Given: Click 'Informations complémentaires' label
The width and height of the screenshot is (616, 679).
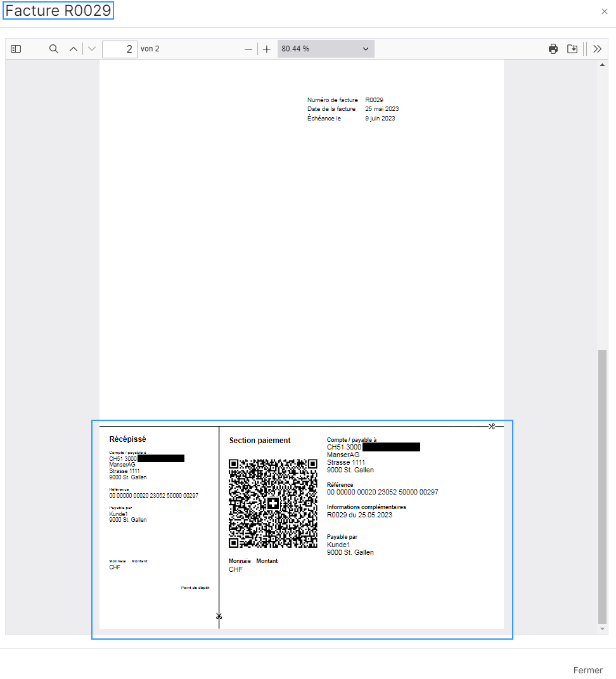Looking at the screenshot, I should pos(366,507).
